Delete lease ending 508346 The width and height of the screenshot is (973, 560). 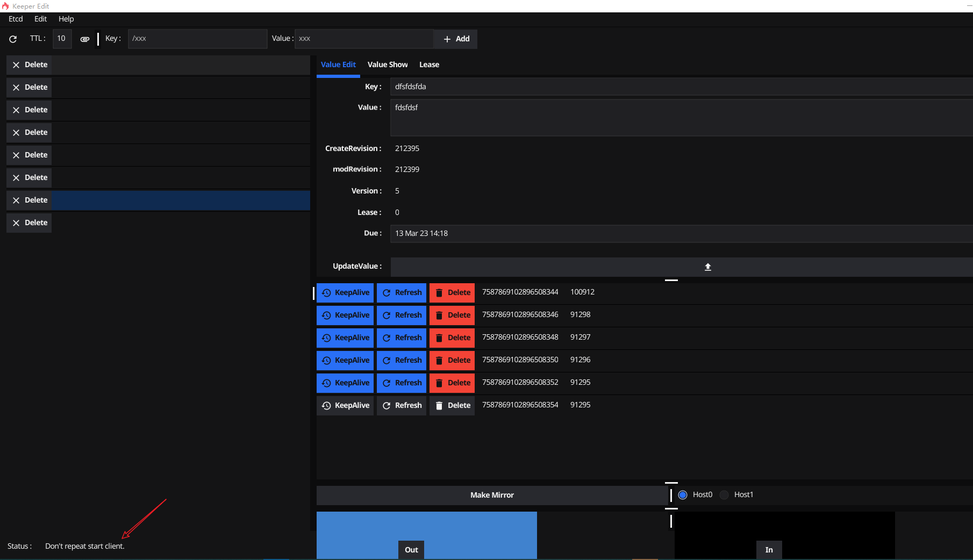[452, 315]
